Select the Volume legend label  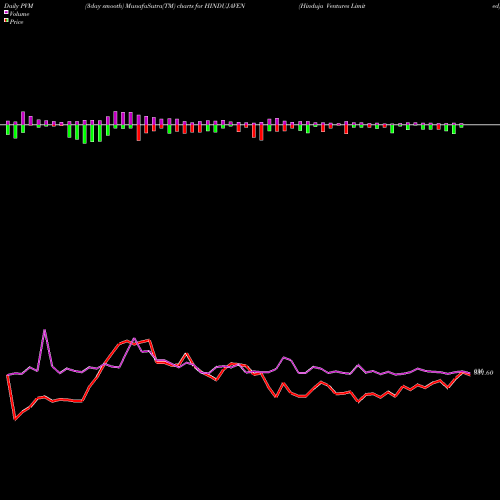(19, 14)
